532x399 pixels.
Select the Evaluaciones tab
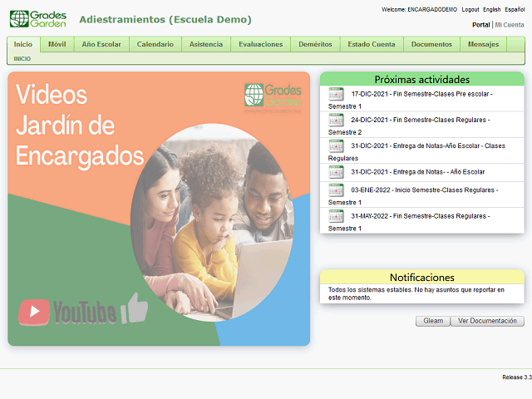click(260, 44)
